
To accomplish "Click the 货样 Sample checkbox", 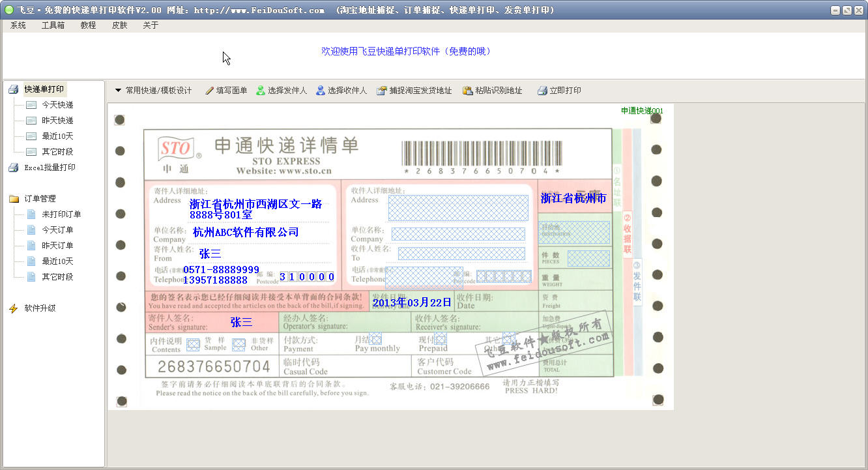I will pyautogui.click(x=194, y=344).
